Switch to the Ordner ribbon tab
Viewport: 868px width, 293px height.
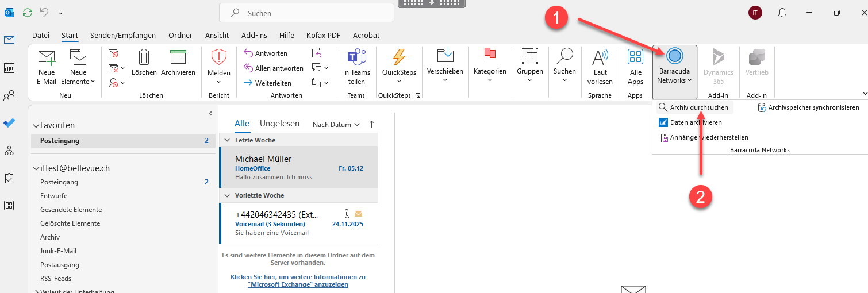pyautogui.click(x=180, y=35)
